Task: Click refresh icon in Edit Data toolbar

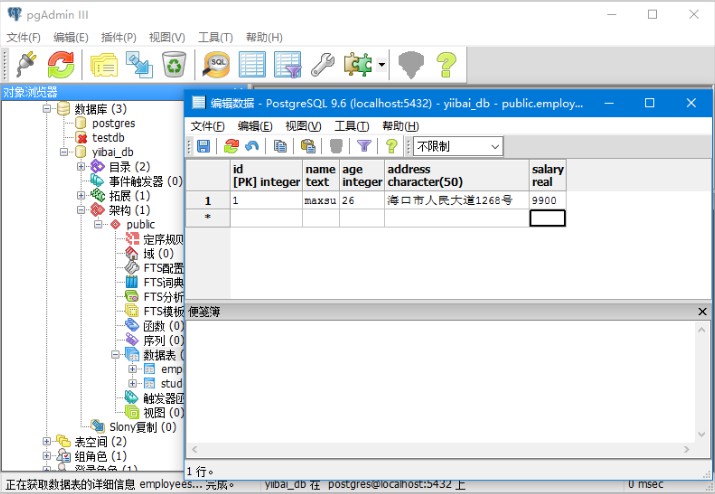Action: click(231, 146)
